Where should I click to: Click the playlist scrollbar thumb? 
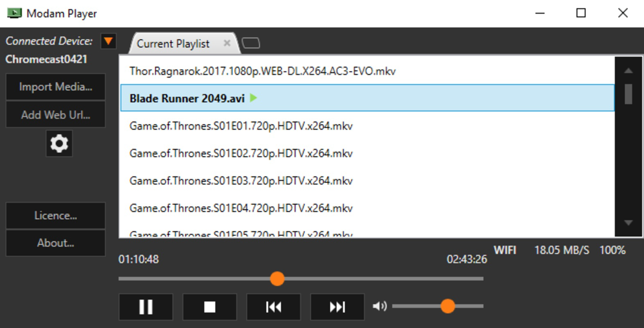628,94
